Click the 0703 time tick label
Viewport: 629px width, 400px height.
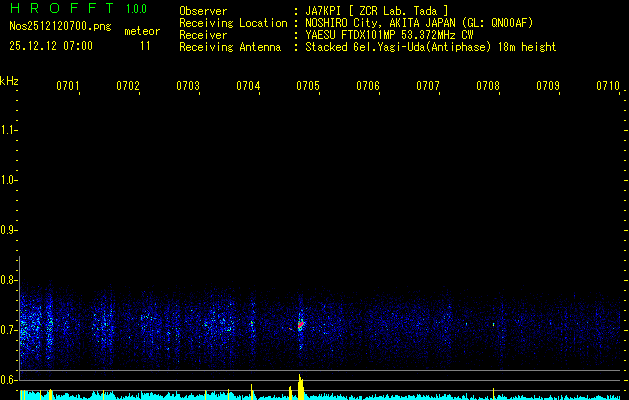[188, 87]
